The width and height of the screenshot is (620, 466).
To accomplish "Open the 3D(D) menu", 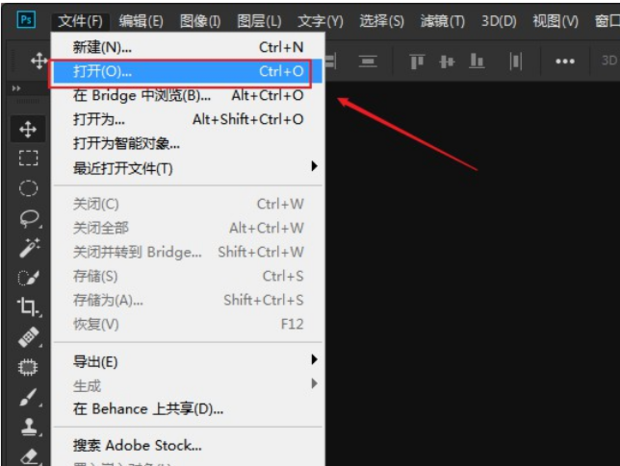I will 499,21.
